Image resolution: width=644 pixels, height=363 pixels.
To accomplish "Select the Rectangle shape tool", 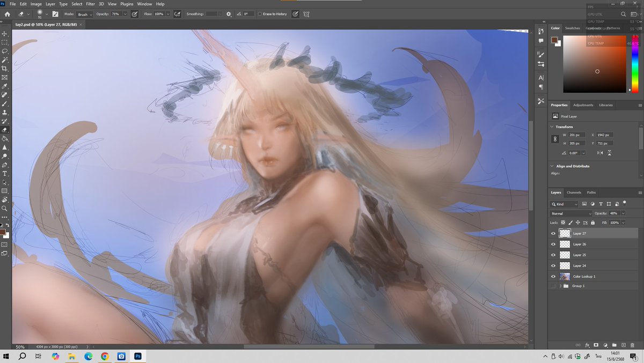I will tap(5, 191).
